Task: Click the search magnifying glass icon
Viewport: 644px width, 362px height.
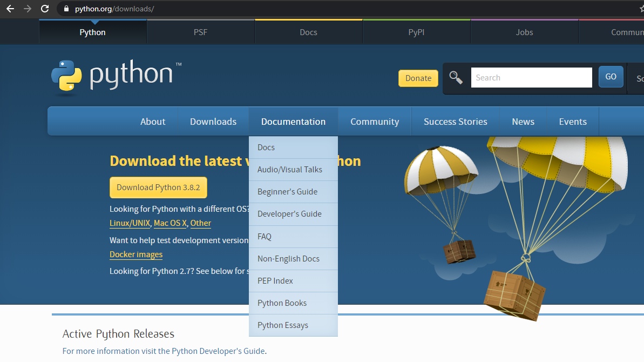Action: coord(456,78)
